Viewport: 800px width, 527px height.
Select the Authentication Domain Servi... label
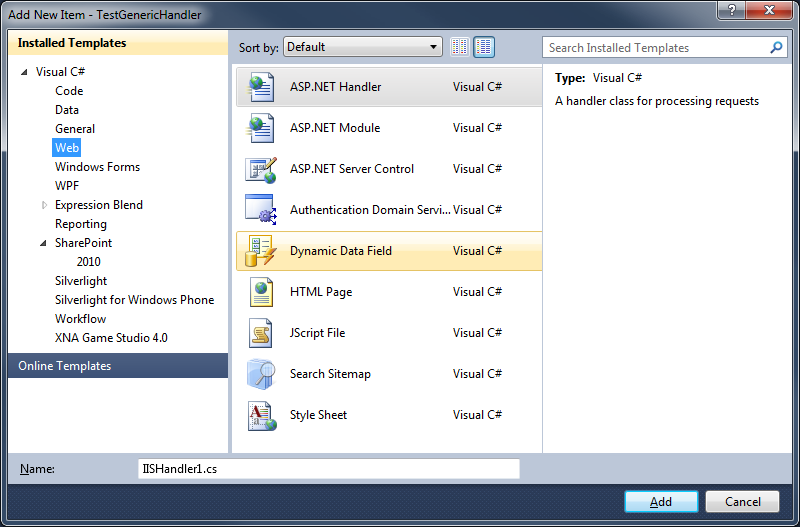pos(370,210)
